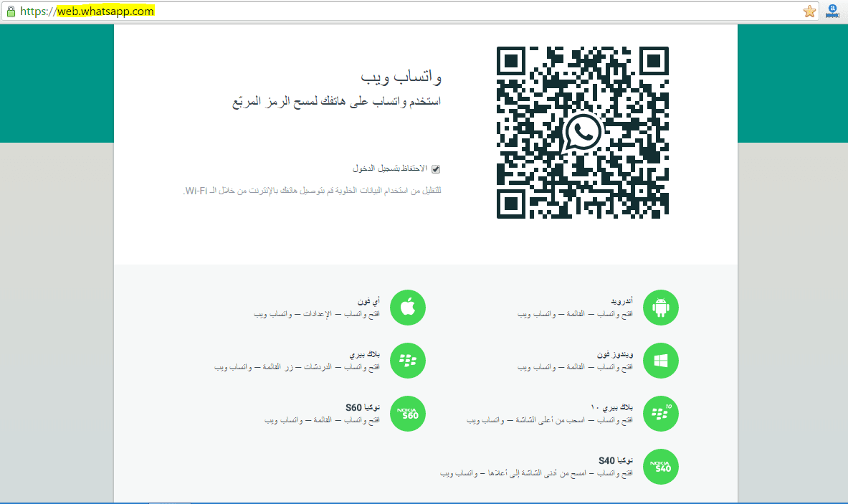
Task: Click the scan QR code instruction text
Action: pos(337,102)
